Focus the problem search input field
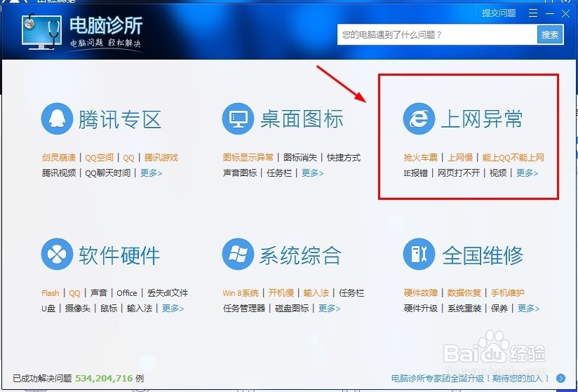Viewport: 578px width, 392px height. click(x=437, y=34)
